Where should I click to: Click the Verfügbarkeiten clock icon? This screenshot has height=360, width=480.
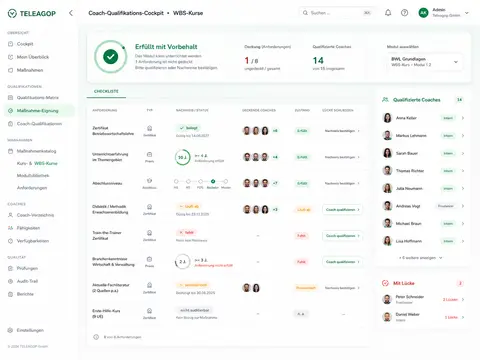(x=10, y=241)
